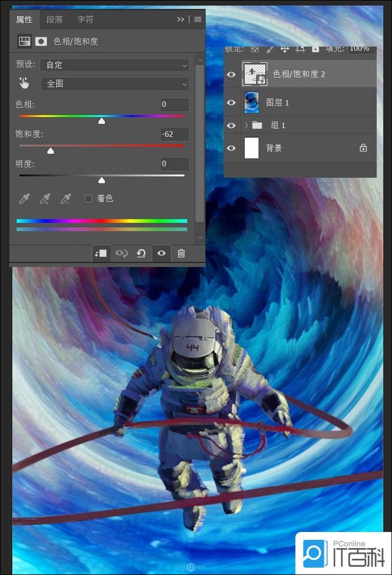The width and height of the screenshot is (392, 575).
Task: Expand the 组 1 group chevron
Action: tap(247, 125)
